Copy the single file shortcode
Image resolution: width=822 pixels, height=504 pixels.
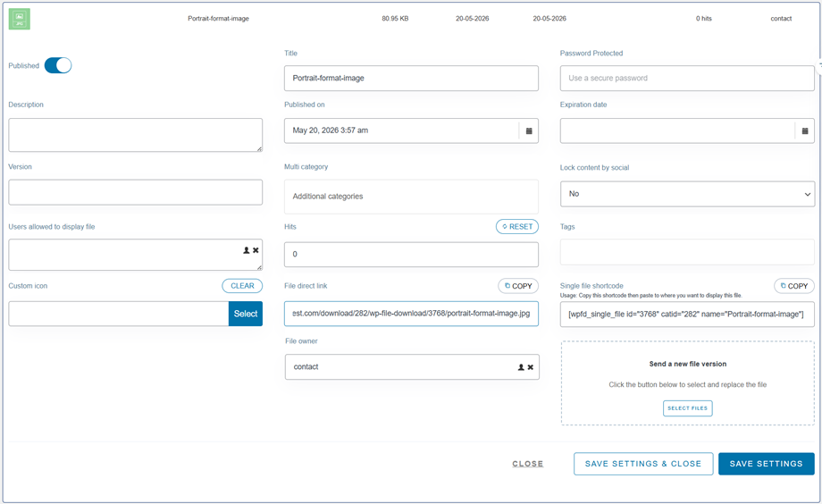[793, 286]
